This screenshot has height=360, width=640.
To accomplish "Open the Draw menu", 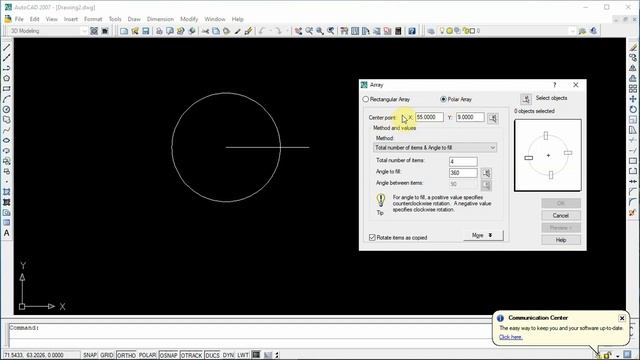I will tap(134, 19).
